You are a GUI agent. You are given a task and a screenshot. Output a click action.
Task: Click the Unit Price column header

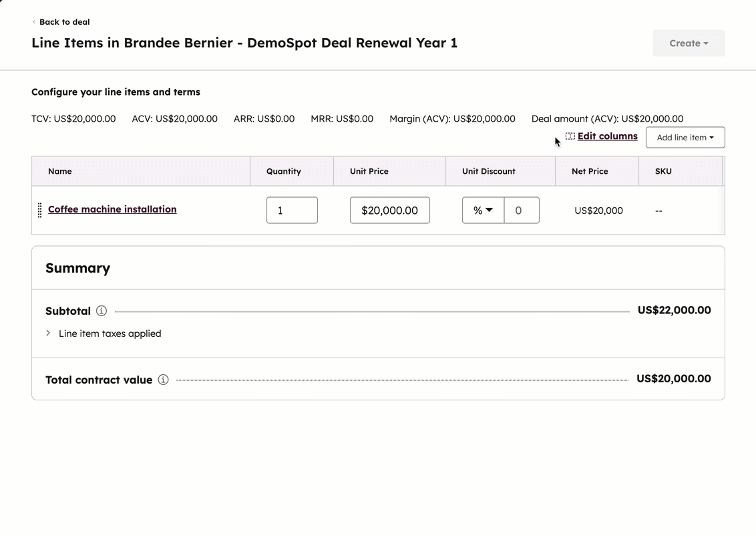369,172
